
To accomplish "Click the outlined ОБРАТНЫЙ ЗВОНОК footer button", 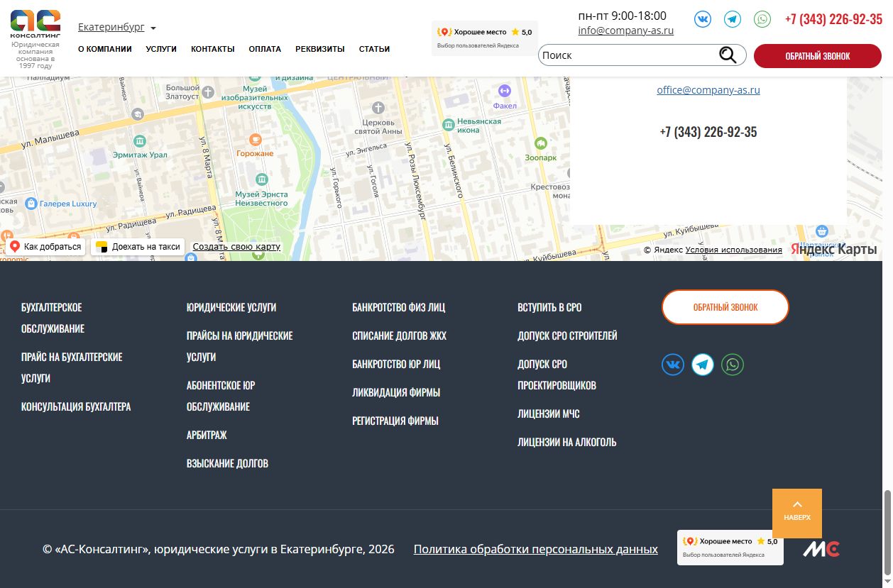I will [725, 307].
